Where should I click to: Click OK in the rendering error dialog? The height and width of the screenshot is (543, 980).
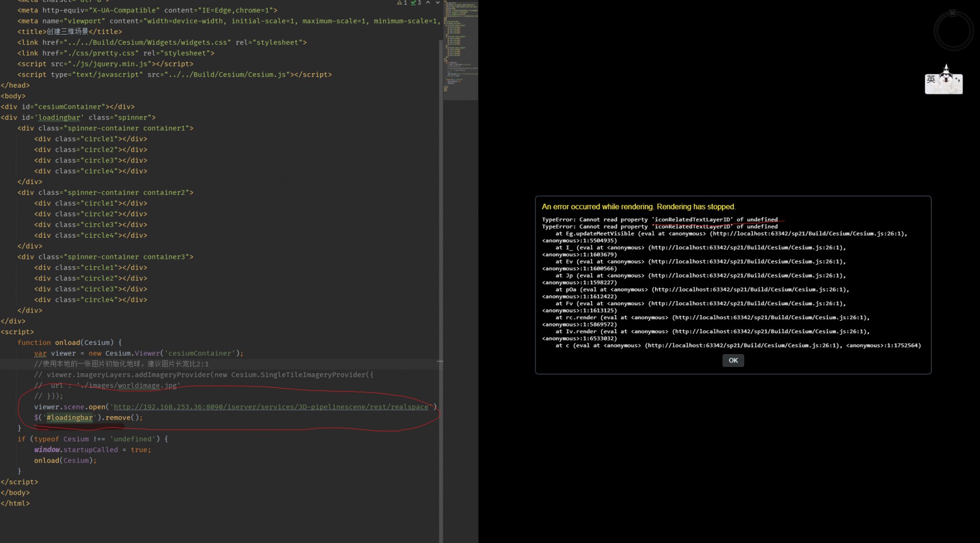(x=733, y=360)
